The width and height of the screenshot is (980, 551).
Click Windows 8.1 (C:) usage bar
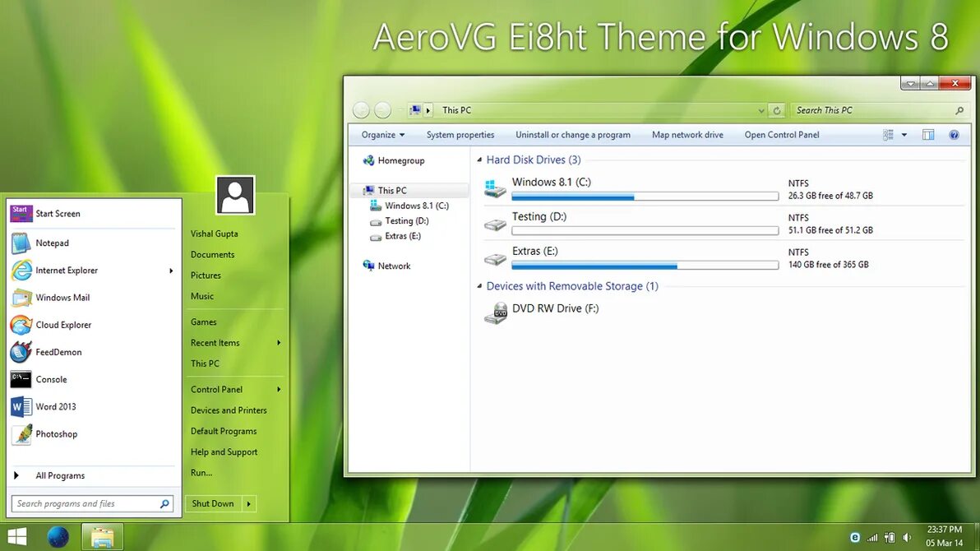[645, 197]
